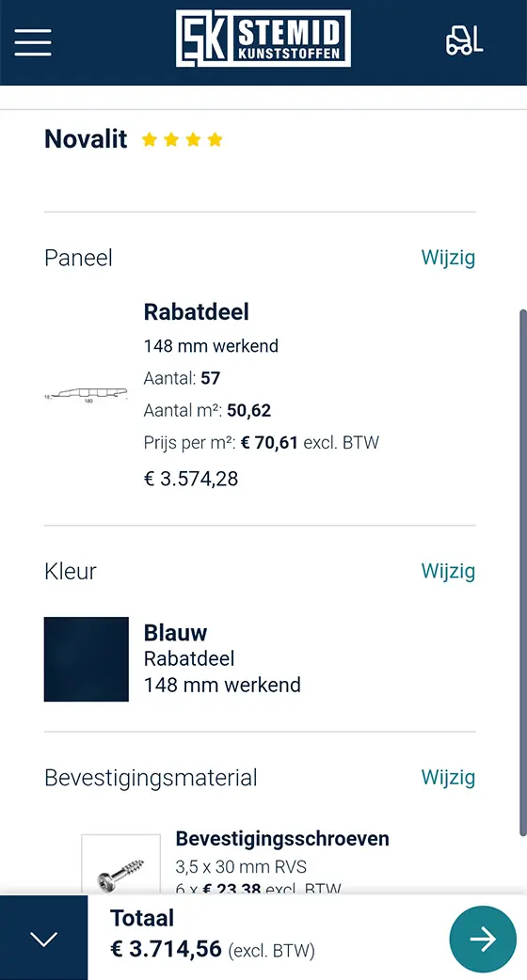527x980 pixels.
Task: Click the Paneel section heading
Action: [x=78, y=258]
